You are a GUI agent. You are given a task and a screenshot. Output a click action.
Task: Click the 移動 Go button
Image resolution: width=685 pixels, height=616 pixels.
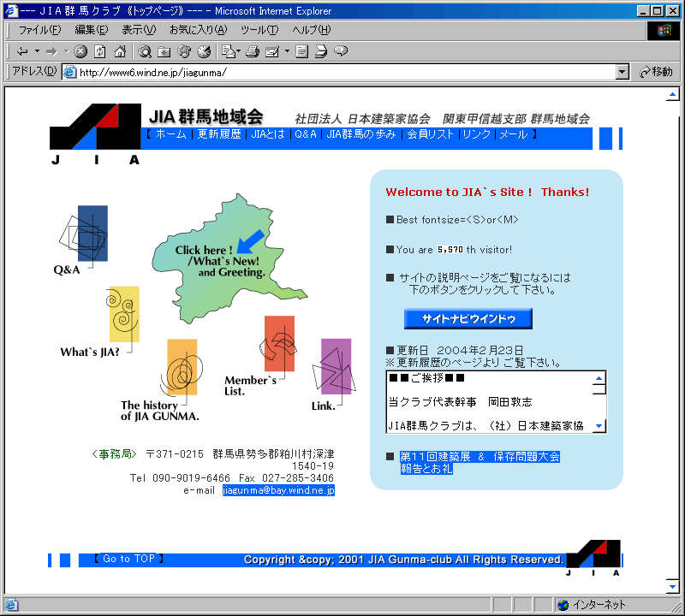tap(656, 72)
